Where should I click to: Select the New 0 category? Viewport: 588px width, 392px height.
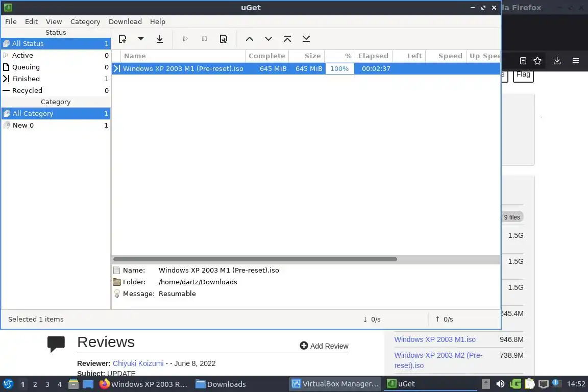click(x=56, y=125)
